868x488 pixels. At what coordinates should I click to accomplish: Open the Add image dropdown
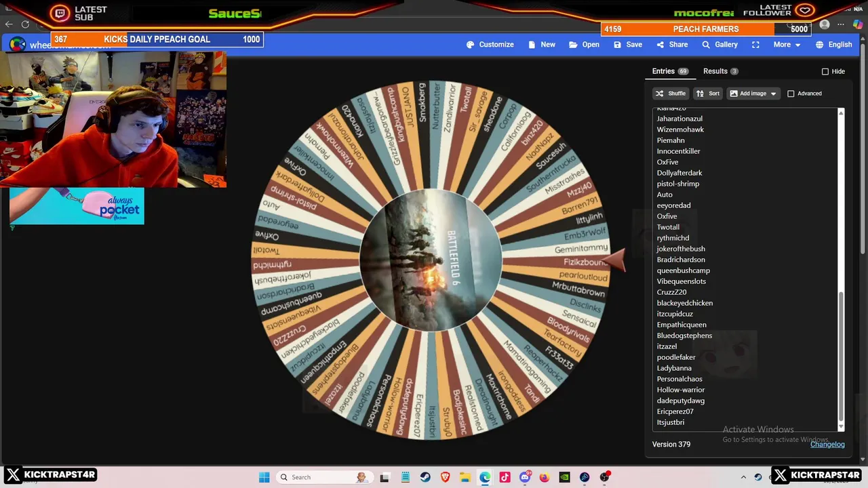753,94
